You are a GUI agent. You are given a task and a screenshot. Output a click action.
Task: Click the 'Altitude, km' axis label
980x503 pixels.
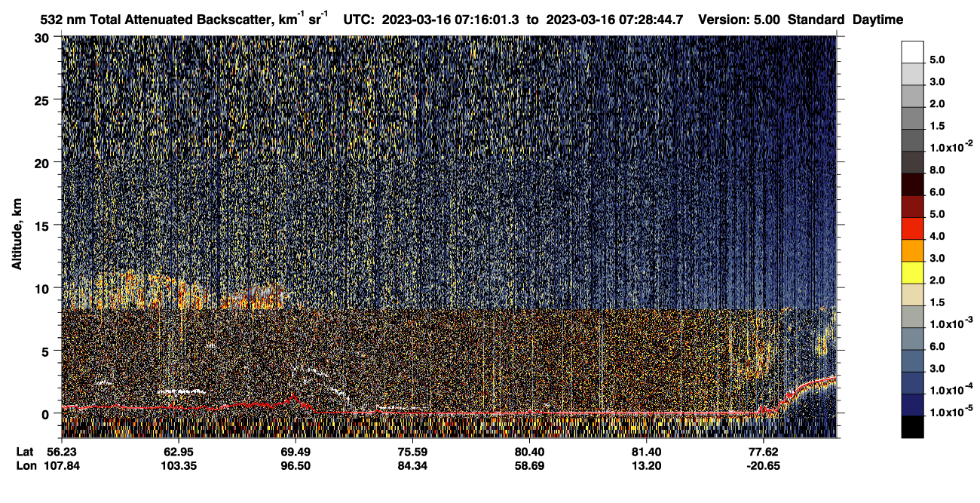[17, 236]
